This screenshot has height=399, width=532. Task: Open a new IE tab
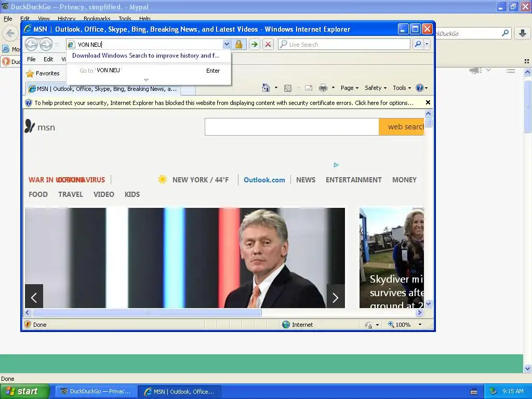188,89
